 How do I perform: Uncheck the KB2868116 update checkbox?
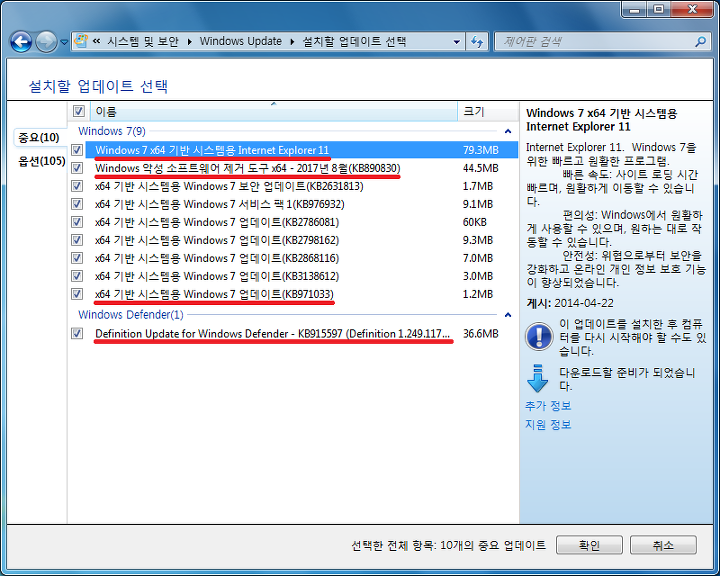pyautogui.click(x=77, y=258)
